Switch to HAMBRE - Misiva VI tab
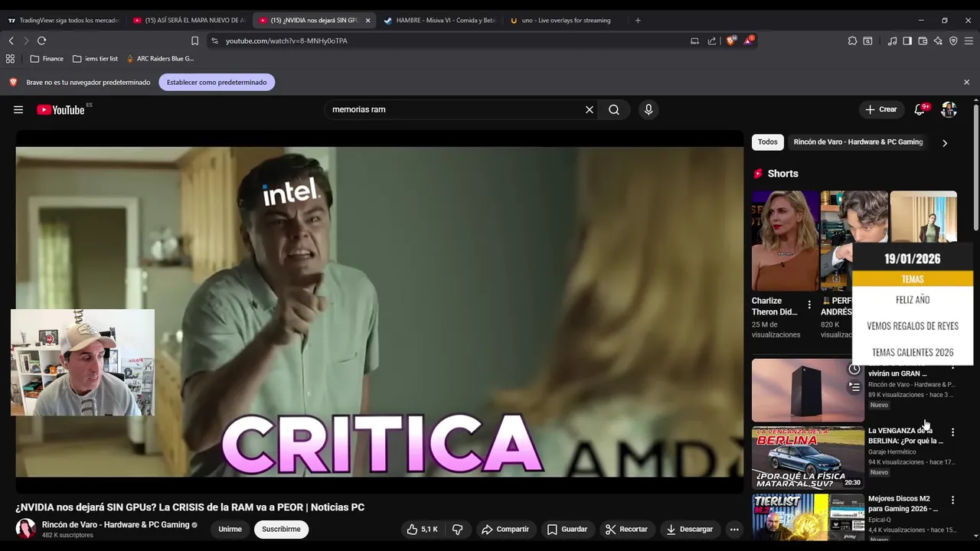This screenshot has width=980, height=551. point(440,21)
